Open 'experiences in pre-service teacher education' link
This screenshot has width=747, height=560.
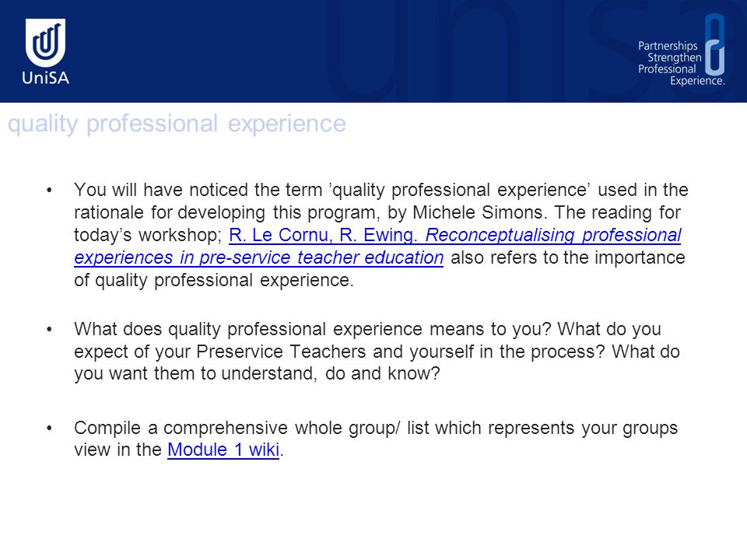pyautogui.click(x=258, y=257)
